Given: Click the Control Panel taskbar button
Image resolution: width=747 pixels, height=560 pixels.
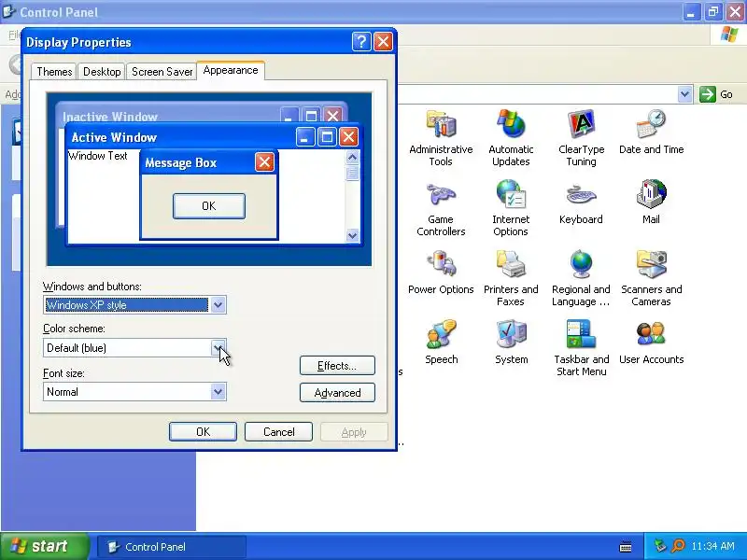Looking at the screenshot, I should coord(172,547).
